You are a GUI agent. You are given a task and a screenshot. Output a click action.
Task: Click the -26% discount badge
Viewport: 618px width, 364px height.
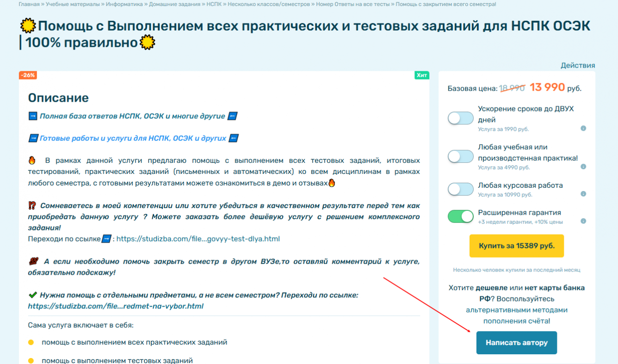[x=28, y=75]
